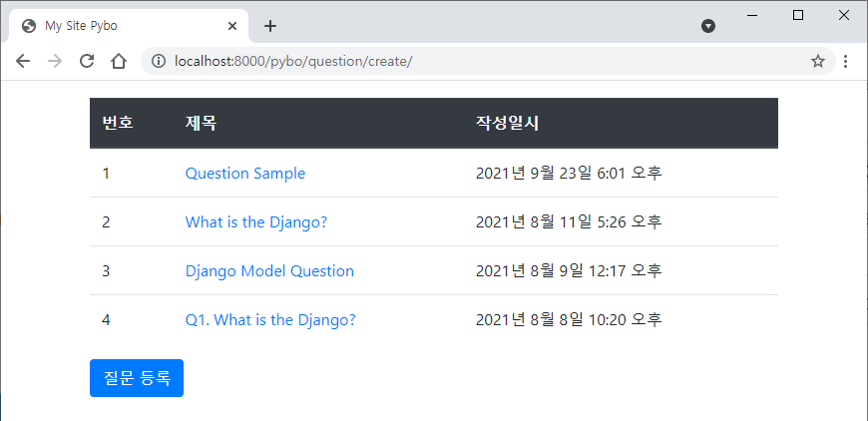This screenshot has height=421, width=868.
Task: Open the Question Sample link
Action: pos(245,174)
